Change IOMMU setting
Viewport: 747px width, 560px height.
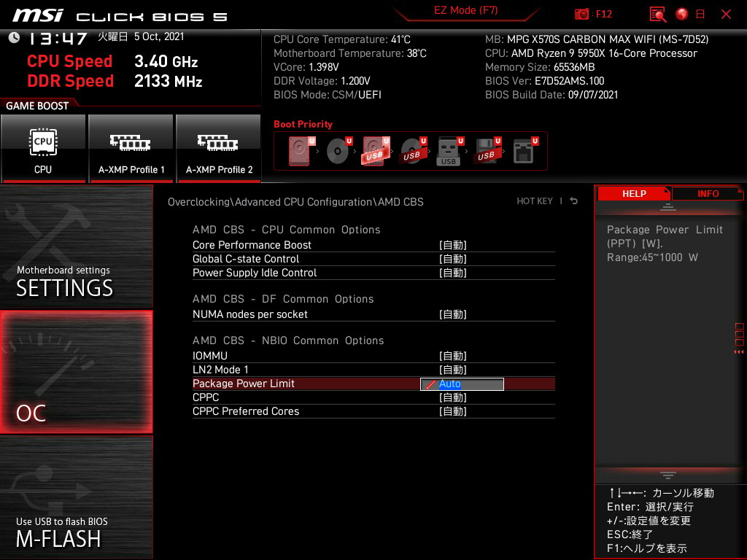click(373, 356)
